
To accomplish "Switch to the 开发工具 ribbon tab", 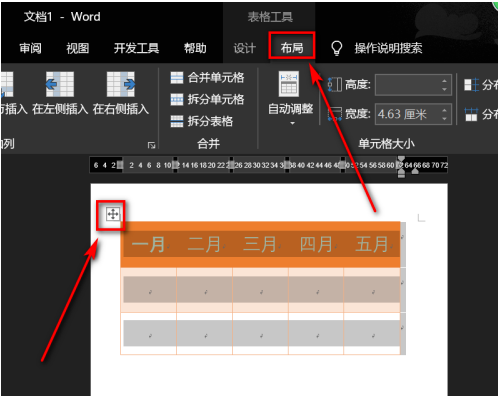I will tap(136, 48).
